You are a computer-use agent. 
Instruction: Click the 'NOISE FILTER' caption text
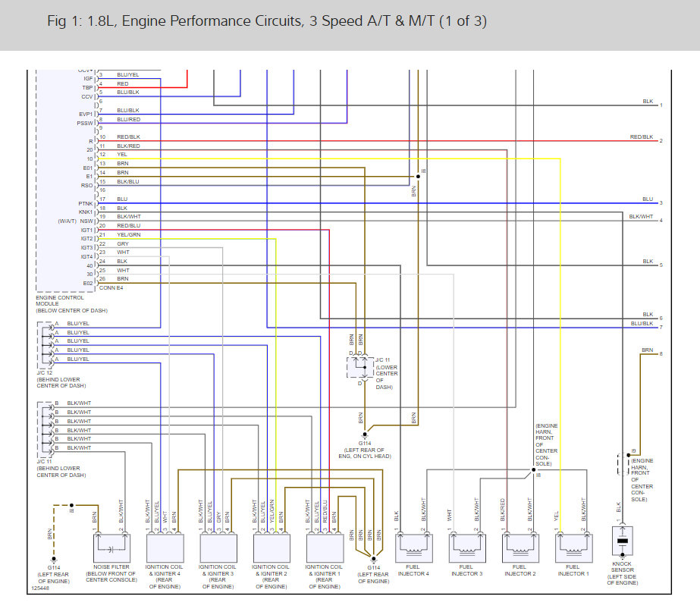point(111,567)
